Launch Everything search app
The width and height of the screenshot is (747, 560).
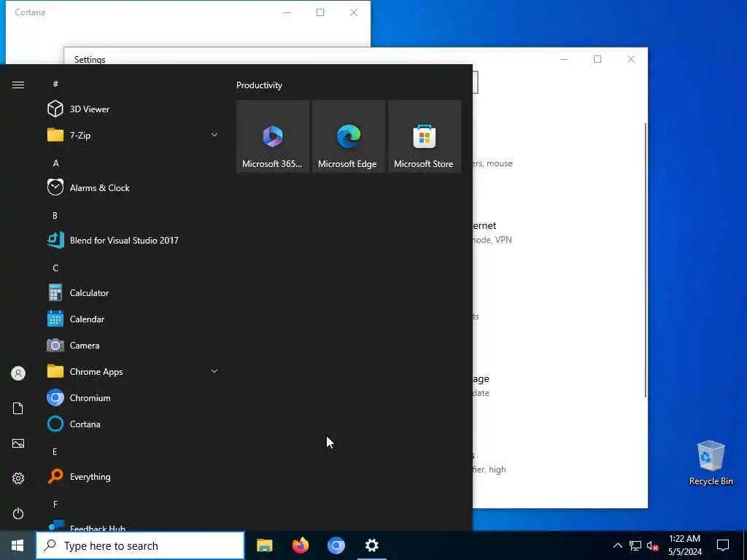pos(133,477)
